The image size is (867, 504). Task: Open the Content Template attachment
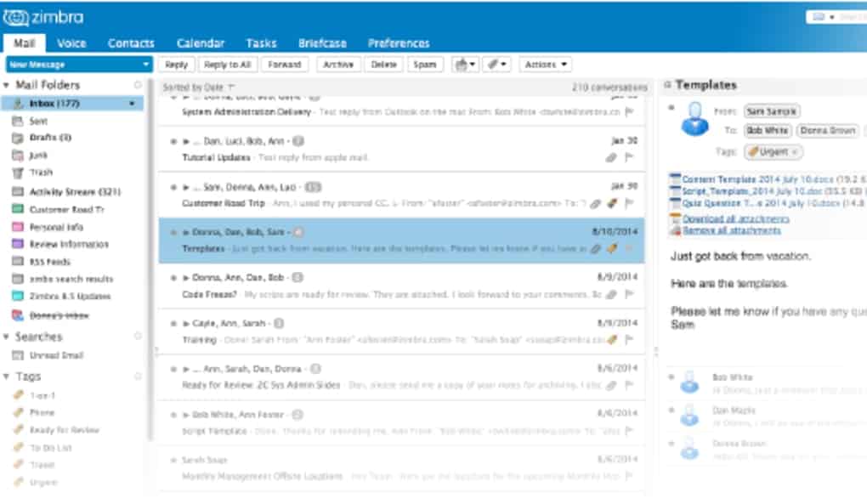[x=757, y=179]
